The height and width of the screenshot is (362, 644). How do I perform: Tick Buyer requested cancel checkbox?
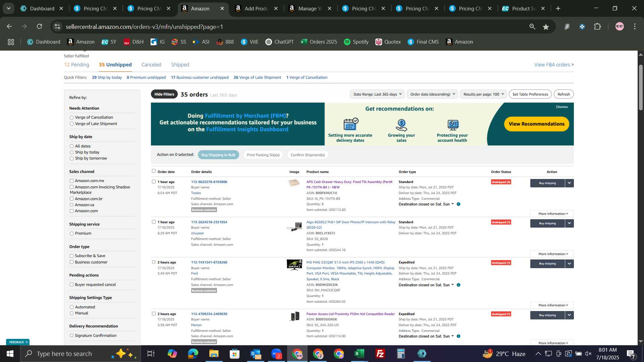[71, 285]
